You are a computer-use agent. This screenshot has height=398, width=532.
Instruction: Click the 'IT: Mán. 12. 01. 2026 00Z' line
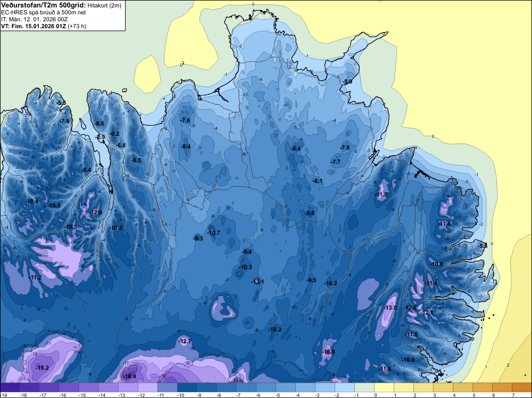(34, 19)
